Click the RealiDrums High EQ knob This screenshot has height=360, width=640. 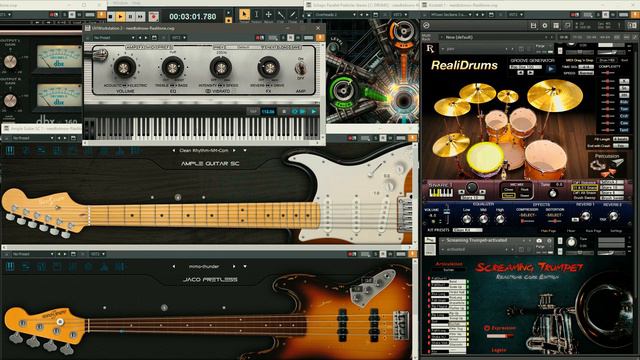pos(500,219)
